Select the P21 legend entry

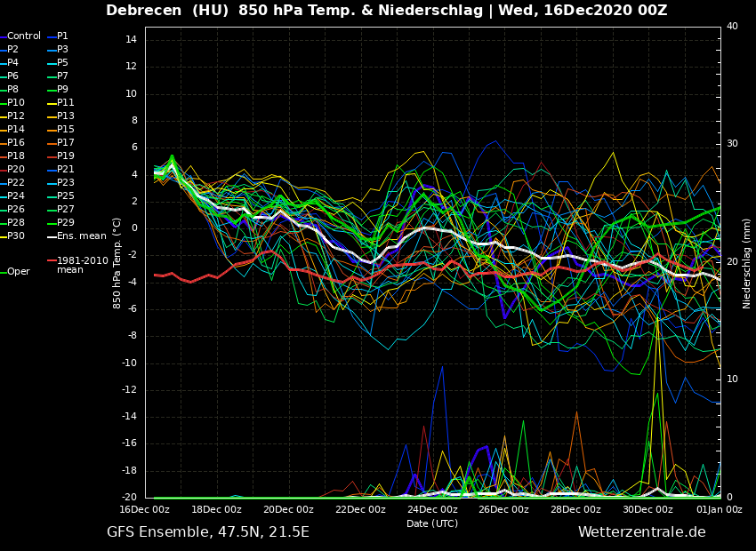tap(65, 170)
